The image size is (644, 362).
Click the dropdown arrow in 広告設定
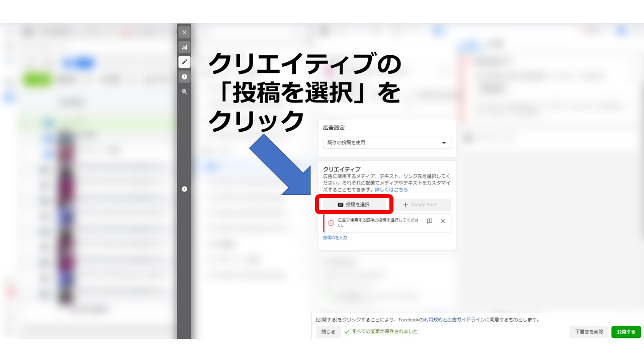444,143
